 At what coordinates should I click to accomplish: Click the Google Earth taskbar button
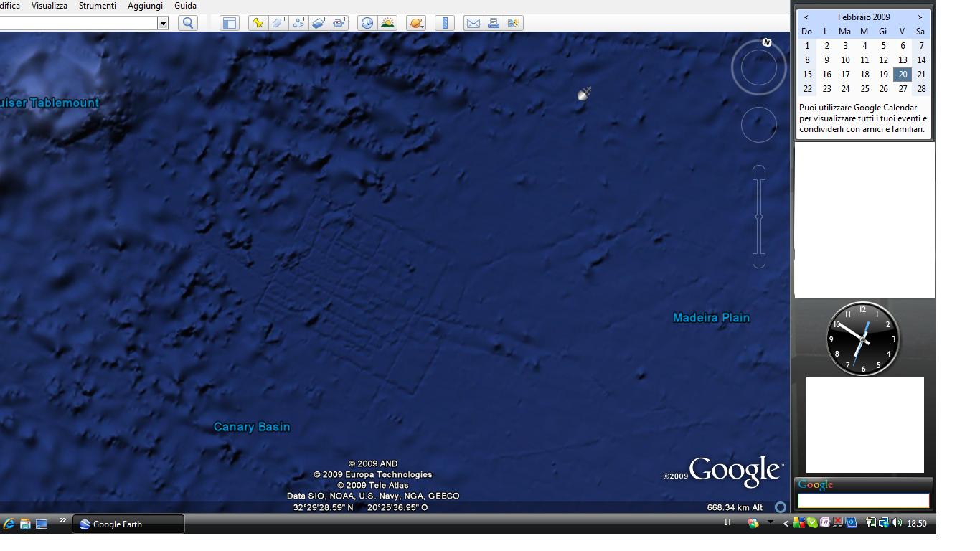point(128,524)
